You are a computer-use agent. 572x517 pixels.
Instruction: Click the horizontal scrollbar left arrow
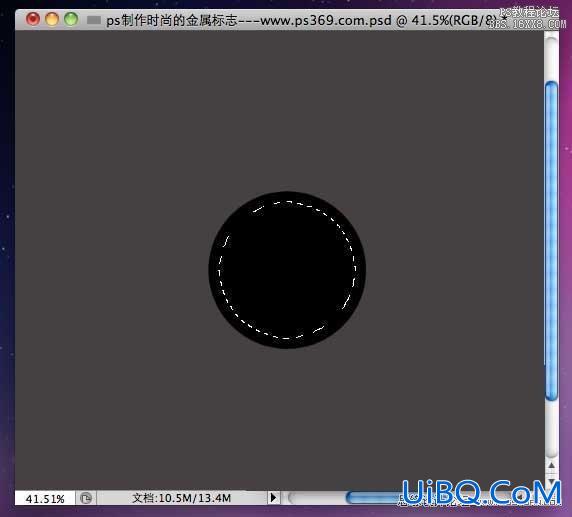(x=521, y=496)
